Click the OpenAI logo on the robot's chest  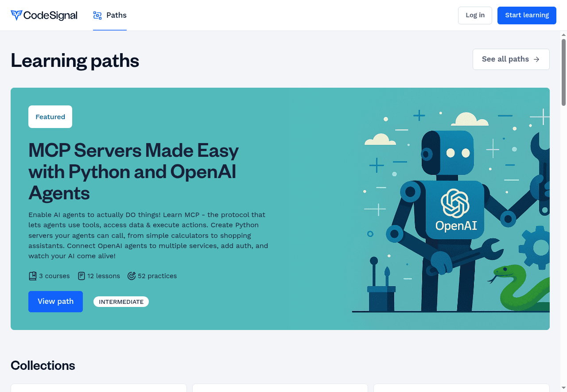point(455,203)
